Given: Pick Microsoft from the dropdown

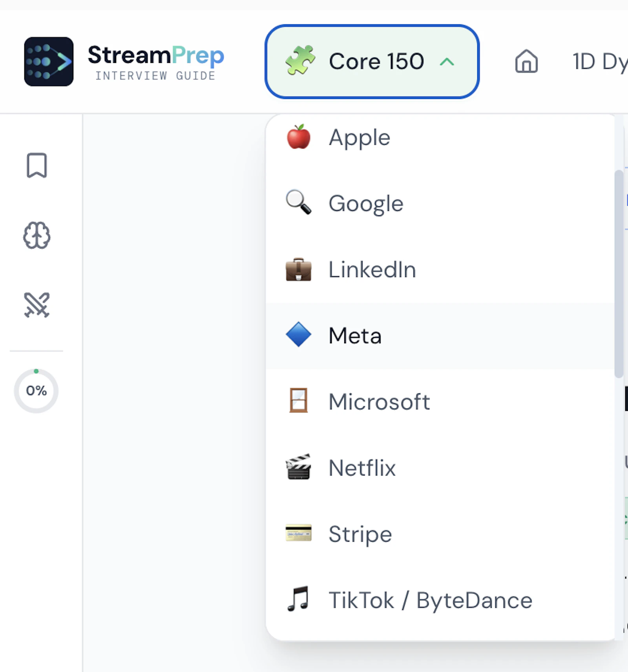Looking at the screenshot, I should 440,401.
